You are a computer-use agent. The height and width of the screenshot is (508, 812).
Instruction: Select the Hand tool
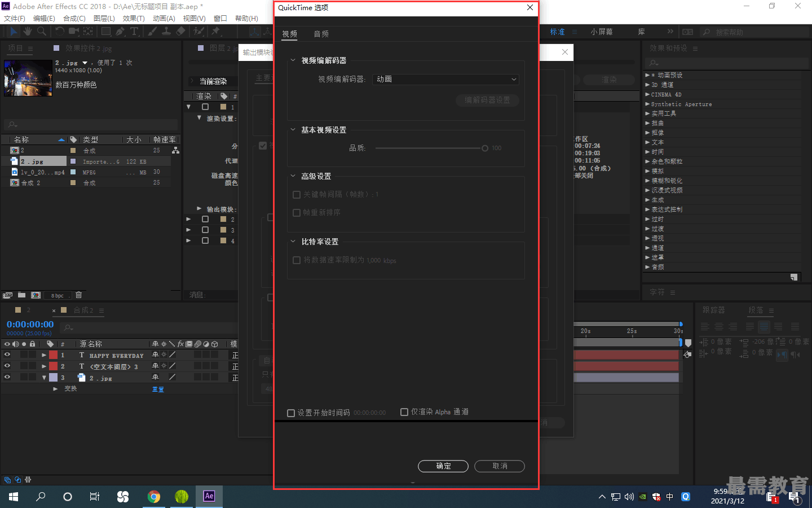28,32
